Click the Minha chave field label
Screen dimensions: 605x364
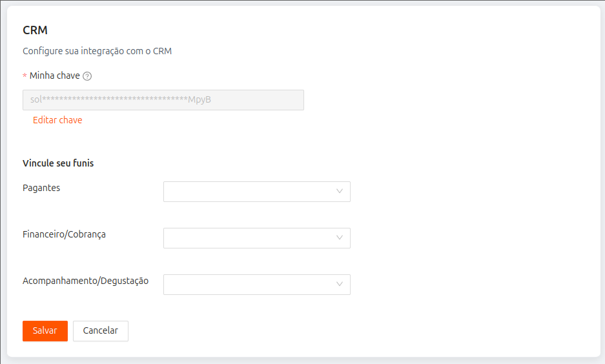55,76
